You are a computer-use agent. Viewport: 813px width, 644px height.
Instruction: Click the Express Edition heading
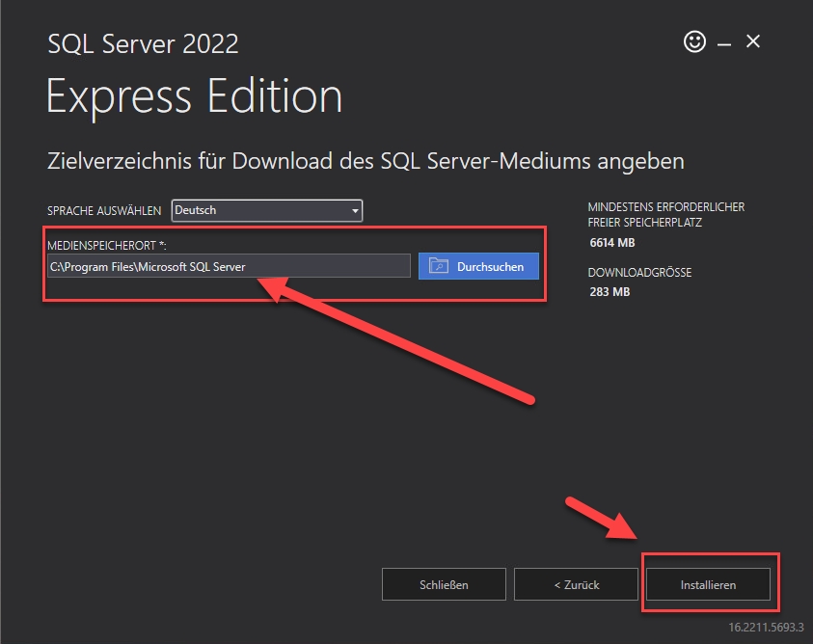[195, 96]
